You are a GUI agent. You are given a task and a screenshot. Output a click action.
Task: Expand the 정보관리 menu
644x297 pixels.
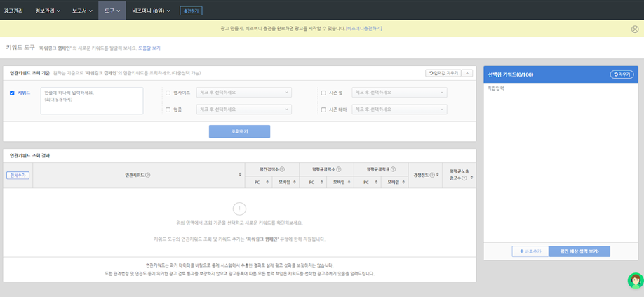click(x=48, y=11)
